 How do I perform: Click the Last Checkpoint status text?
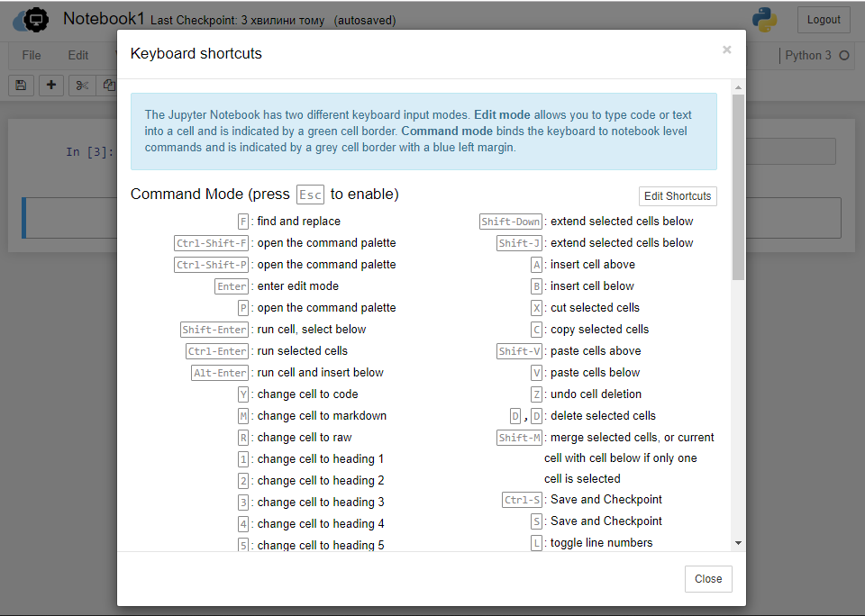click(237, 21)
